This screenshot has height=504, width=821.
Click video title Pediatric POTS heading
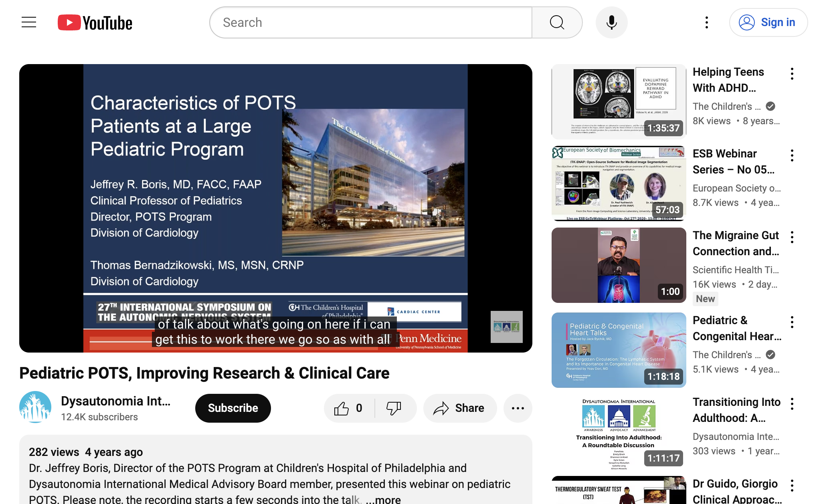(204, 373)
